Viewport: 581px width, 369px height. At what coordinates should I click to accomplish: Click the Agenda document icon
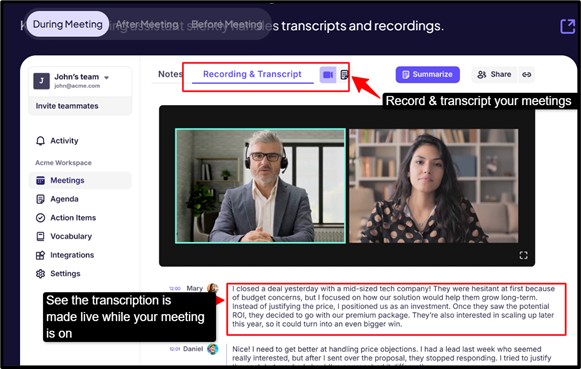(x=40, y=199)
